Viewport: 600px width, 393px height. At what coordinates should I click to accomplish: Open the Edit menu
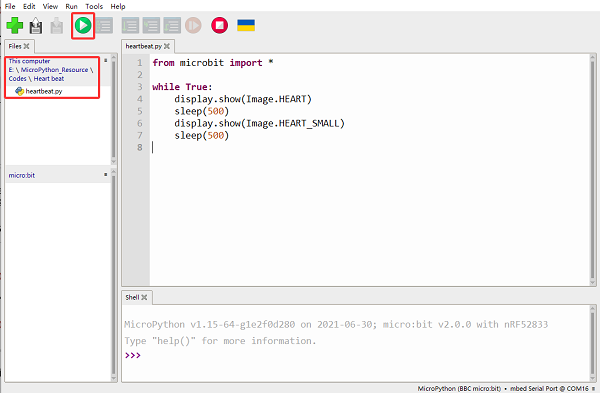(x=29, y=6)
